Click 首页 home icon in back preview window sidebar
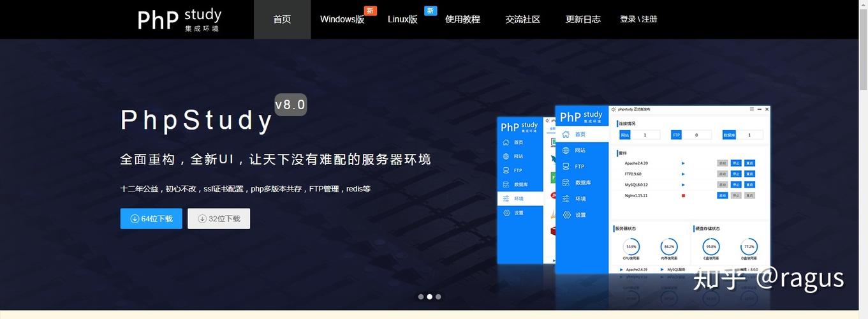 point(506,142)
